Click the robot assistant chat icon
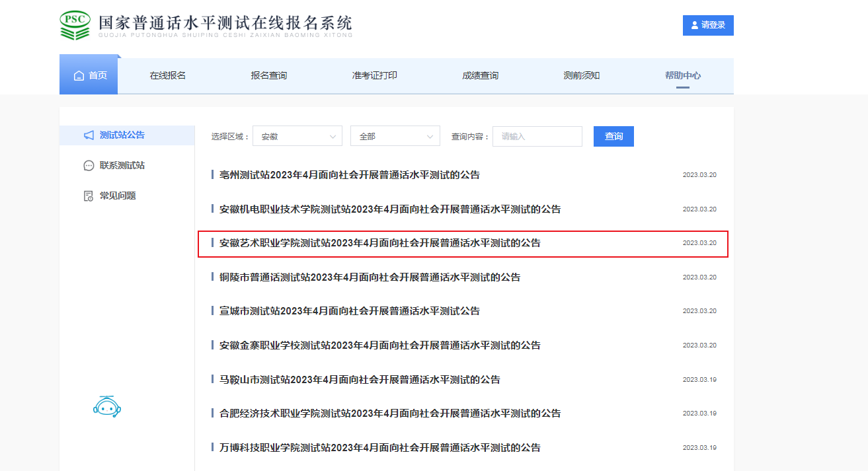 [107, 407]
